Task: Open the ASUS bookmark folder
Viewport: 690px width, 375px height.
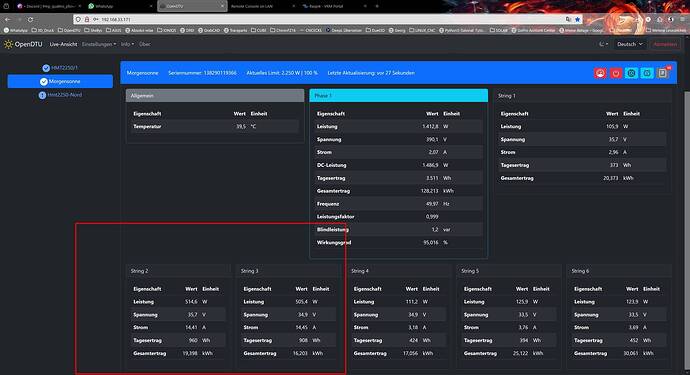Action: click(x=114, y=30)
